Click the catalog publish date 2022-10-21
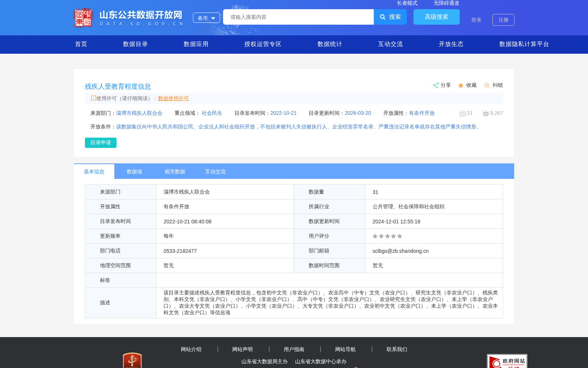 point(283,113)
